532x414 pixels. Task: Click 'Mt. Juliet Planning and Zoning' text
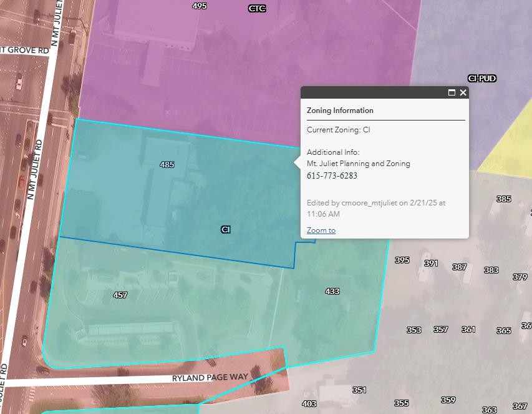coord(358,164)
